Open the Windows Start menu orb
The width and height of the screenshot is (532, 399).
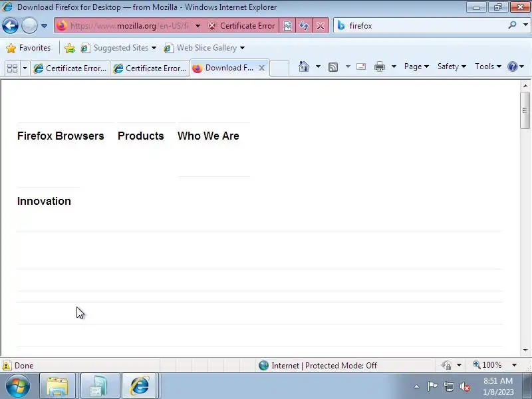click(18, 386)
